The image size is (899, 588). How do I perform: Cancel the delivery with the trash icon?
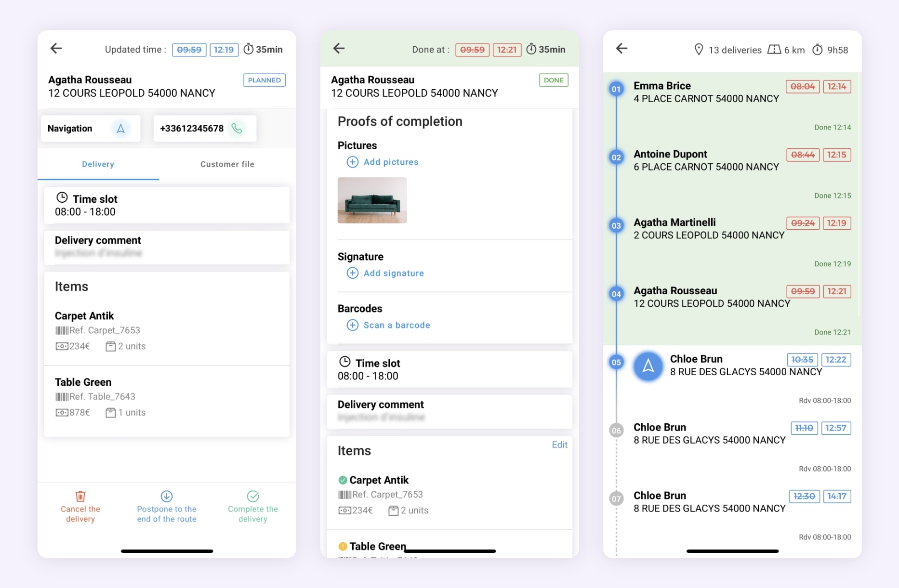pyautogui.click(x=80, y=497)
